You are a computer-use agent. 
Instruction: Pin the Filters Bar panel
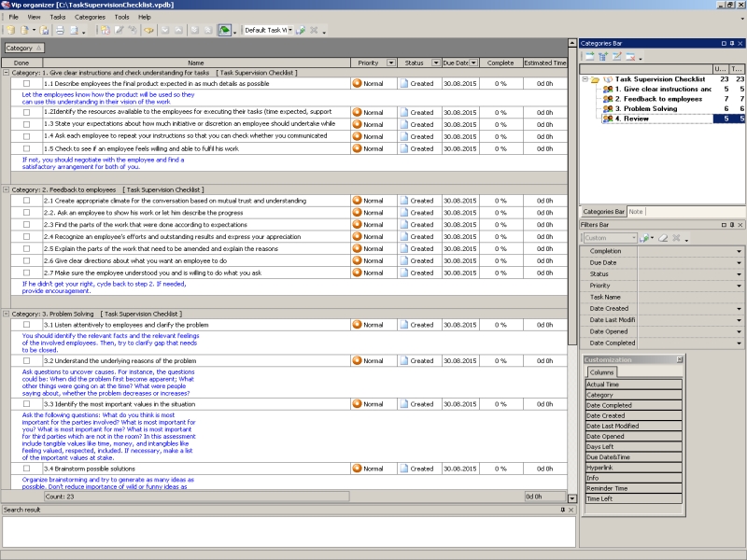pyautogui.click(x=733, y=225)
